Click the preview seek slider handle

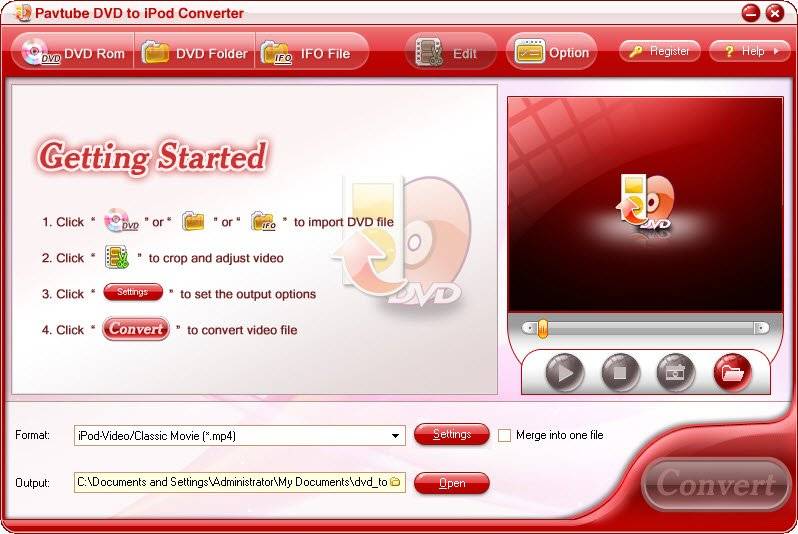tap(543, 328)
